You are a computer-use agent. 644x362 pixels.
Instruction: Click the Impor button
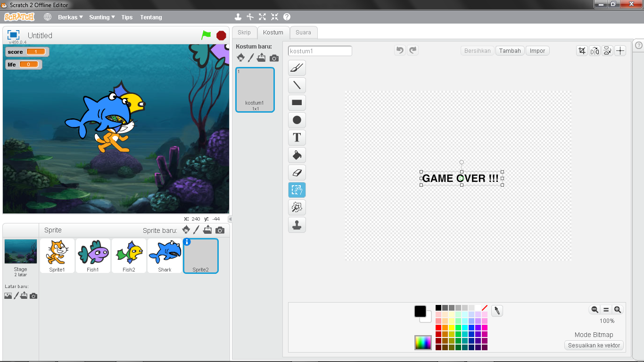point(537,50)
